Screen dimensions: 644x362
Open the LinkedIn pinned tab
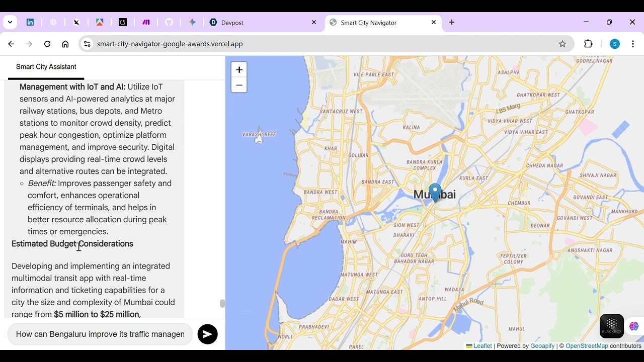pos(30,22)
